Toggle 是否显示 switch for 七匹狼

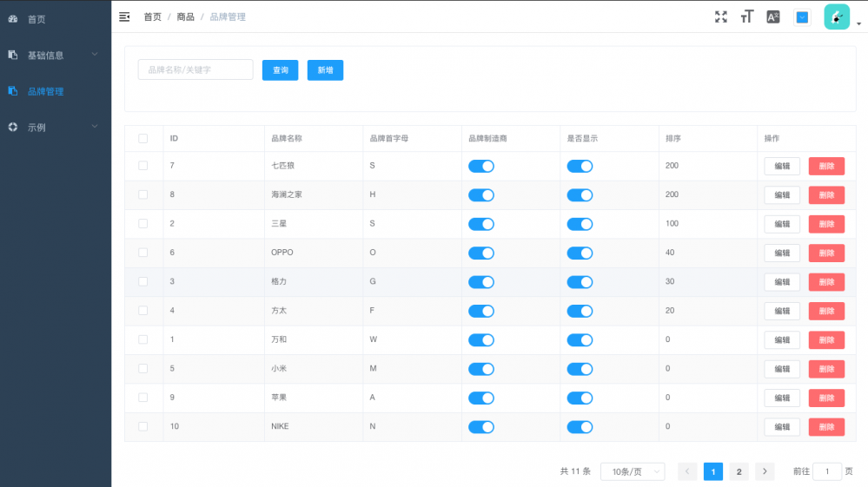tap(580, 166)
